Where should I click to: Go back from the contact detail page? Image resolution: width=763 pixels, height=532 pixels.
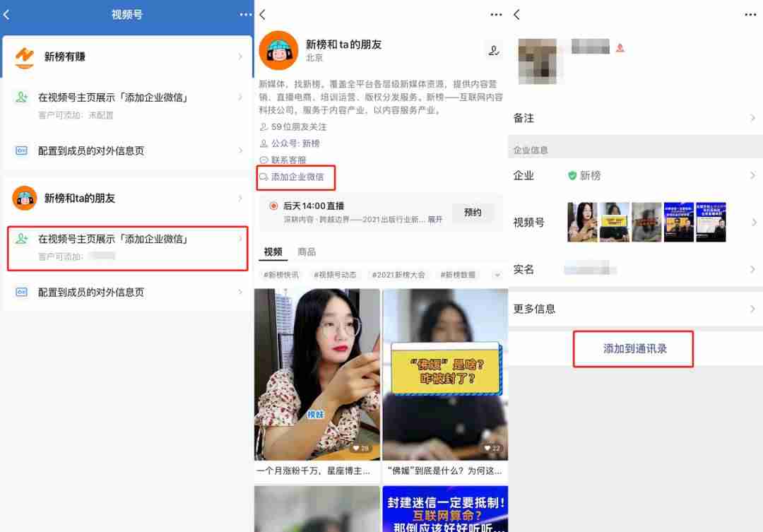pyautogui.click(x=516, y=15)
